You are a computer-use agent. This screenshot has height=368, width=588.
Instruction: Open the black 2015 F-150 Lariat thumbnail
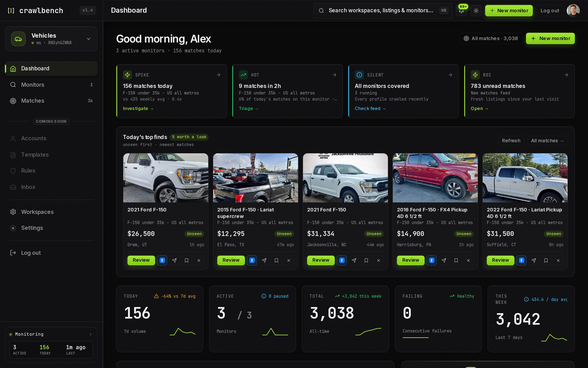coord(255,178)
